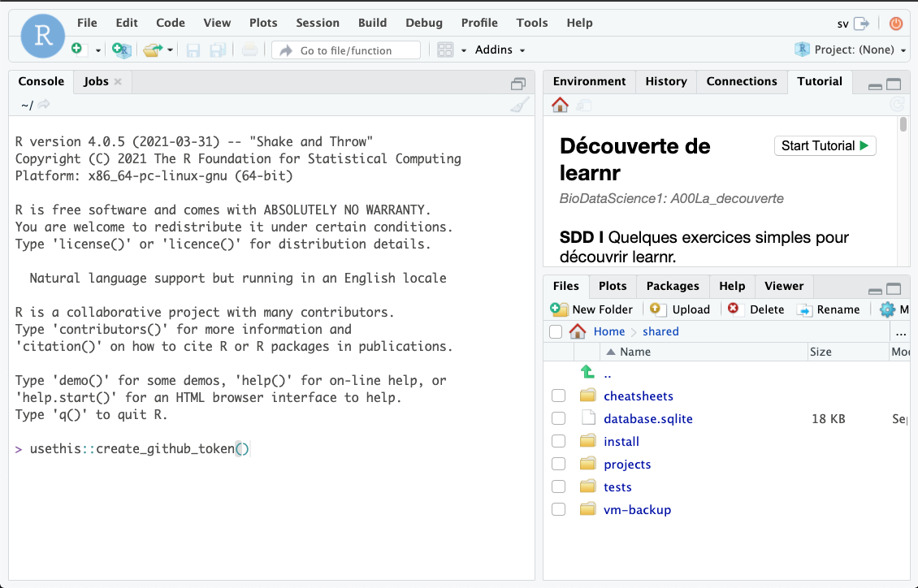The width and height of the screenshot is (918, 588).
Task: Click the sign out icon next to sv
Action: [861, 24]
